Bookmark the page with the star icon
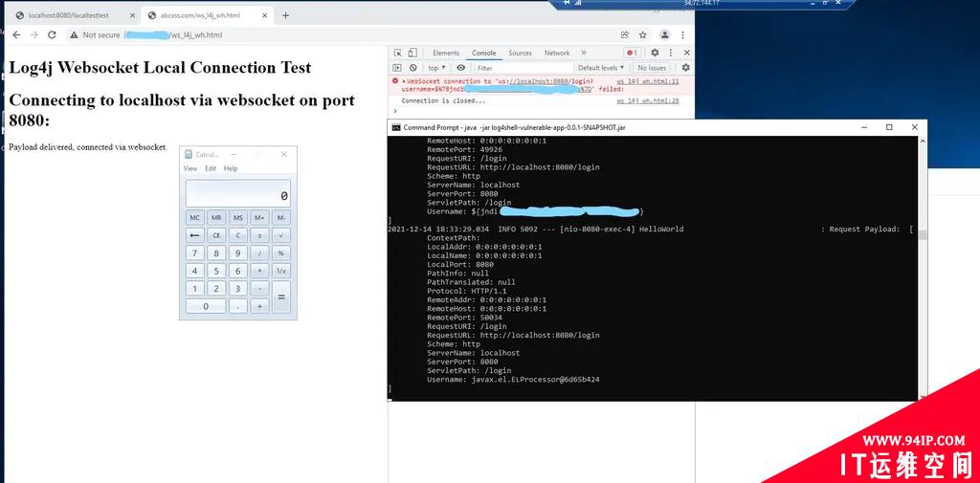Image resolution: width=980 pixels, height=483 pixels. coord(642,35)
